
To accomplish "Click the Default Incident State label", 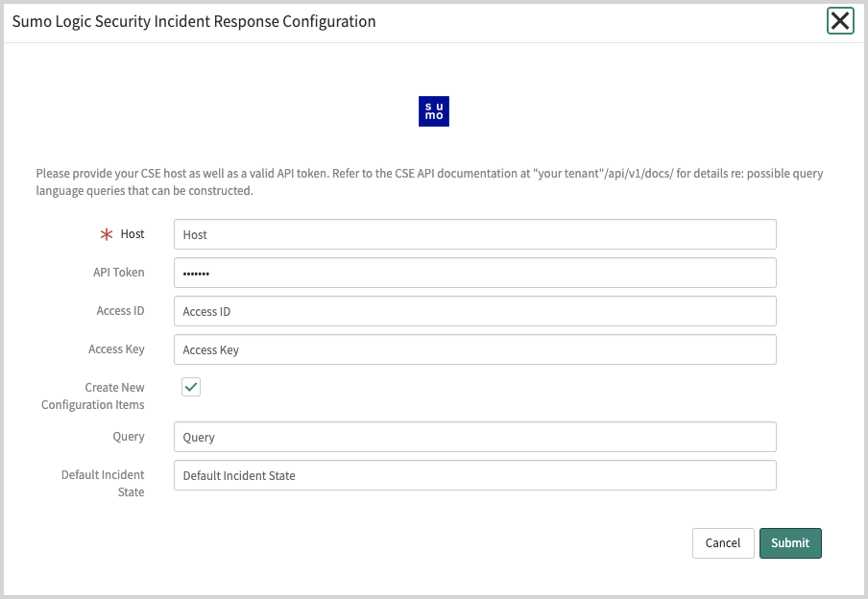I will coord(102,483).
